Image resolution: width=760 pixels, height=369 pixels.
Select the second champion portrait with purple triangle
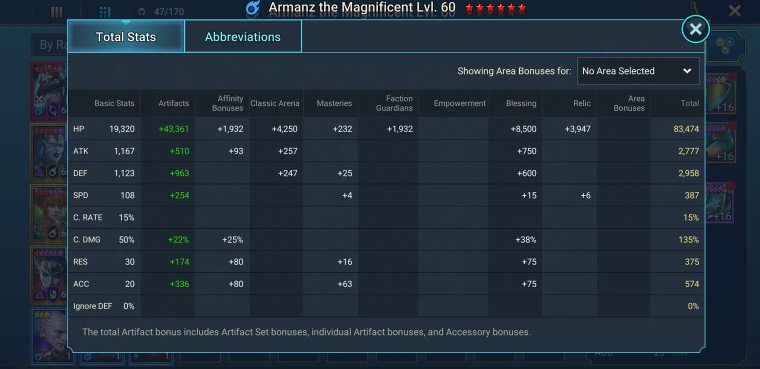pos(49,152)
